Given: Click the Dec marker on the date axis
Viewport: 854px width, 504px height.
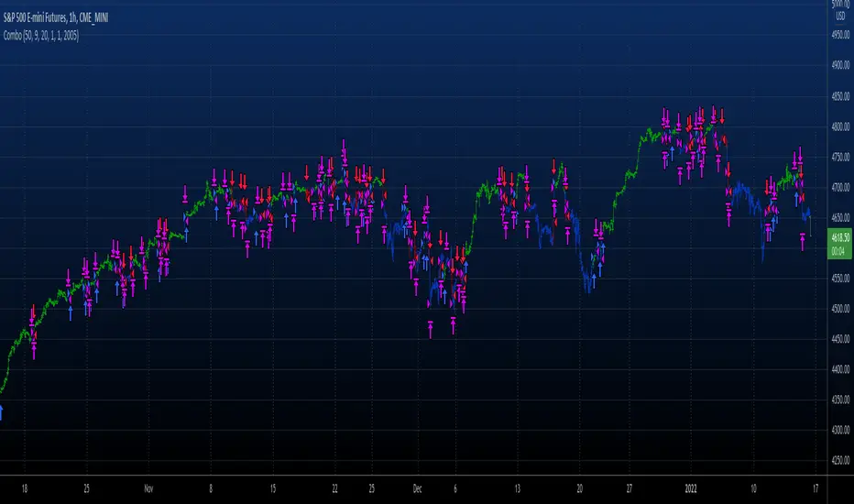Looking at the screenshot, I should (417, 488).
